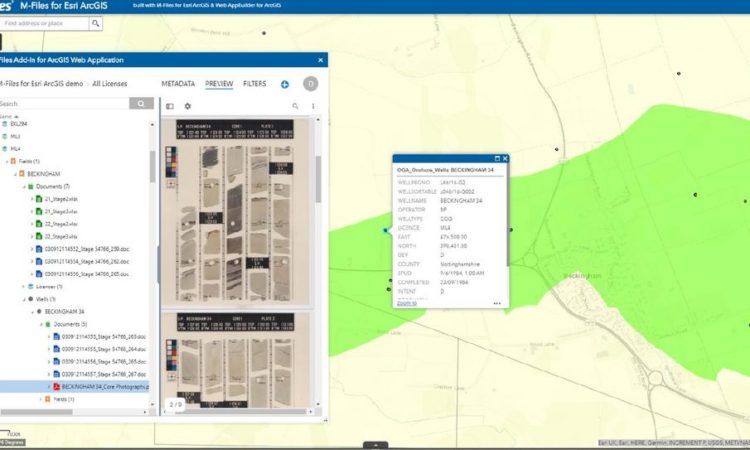This screenshot has width=750, height=450.
Task: Click the Zoom to link in popup
Action: click(x=407, y=303)
